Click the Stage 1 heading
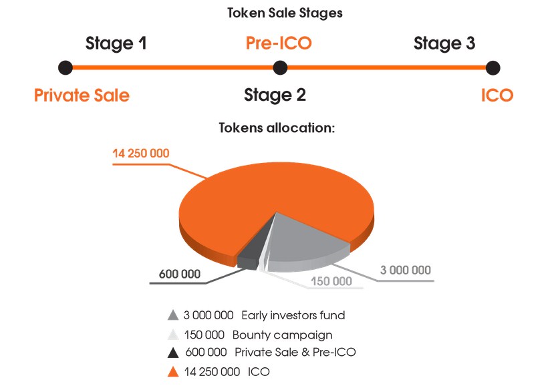This screenshot has width=554, height=392. pyautogui.click(x=116, y=44)
